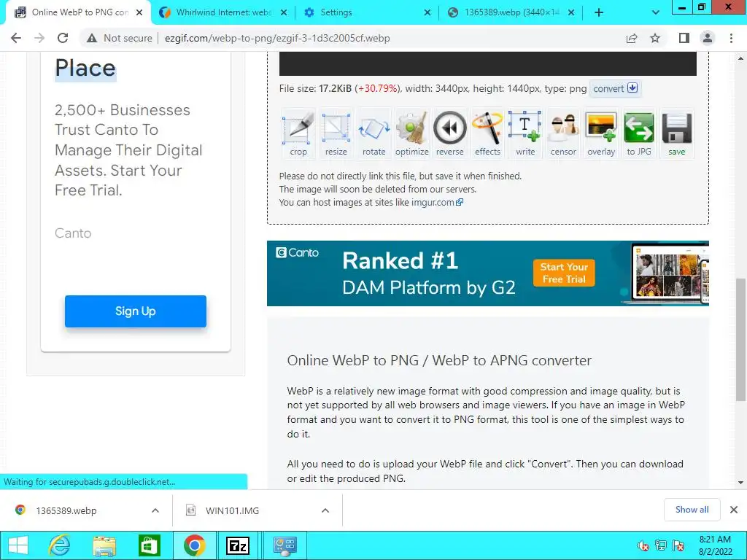Image resolution: width=747 pixels, height=560 pixels.
Task: Toggle the browser side panel
Action: click(x=684, y=38)
